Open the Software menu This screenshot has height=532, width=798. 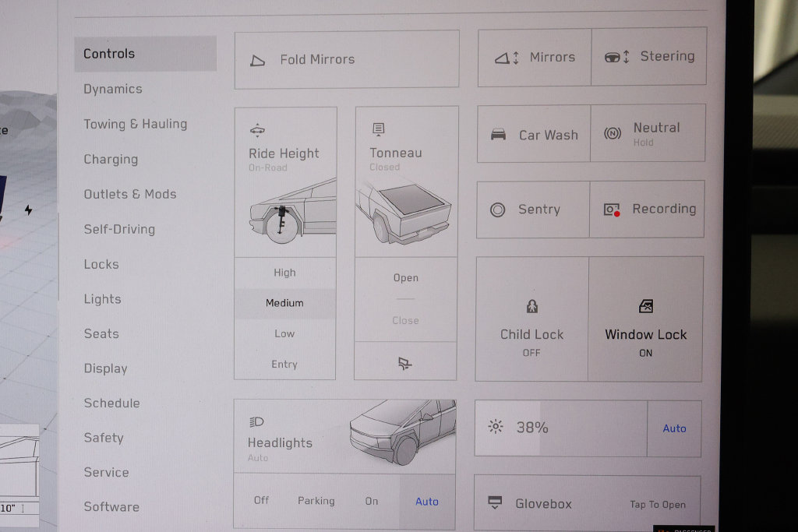(111, 506)
